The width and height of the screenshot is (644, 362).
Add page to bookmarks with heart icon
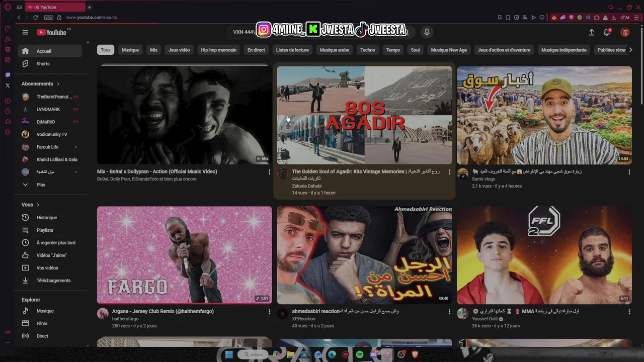pyautogui.click(x=542, y=17)
